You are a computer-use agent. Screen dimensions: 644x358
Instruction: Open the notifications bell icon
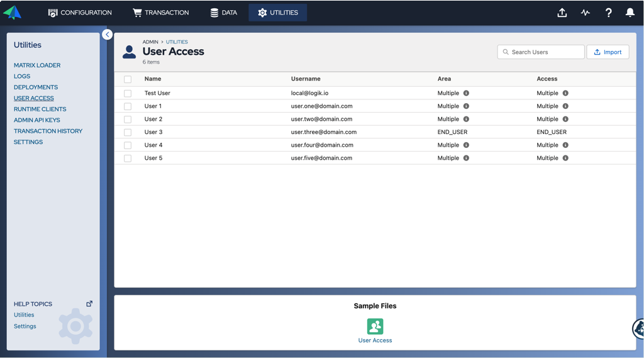(x=630, y=13)
